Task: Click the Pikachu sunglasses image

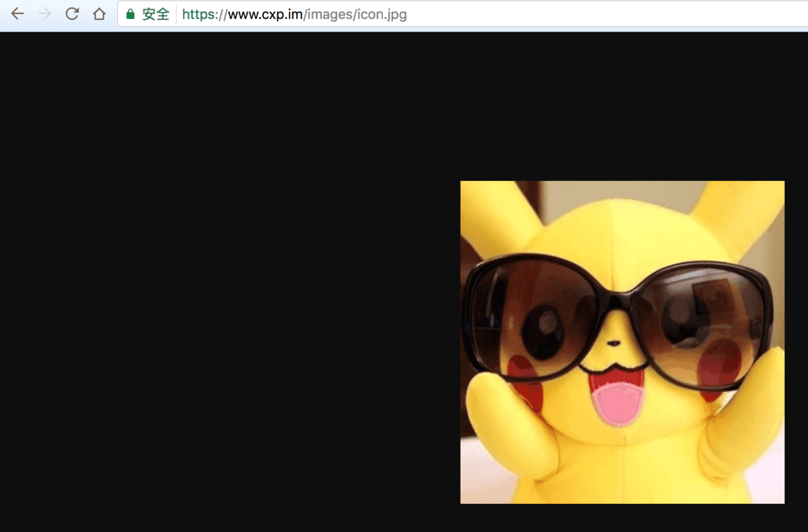Action: [x=622, y=342]
